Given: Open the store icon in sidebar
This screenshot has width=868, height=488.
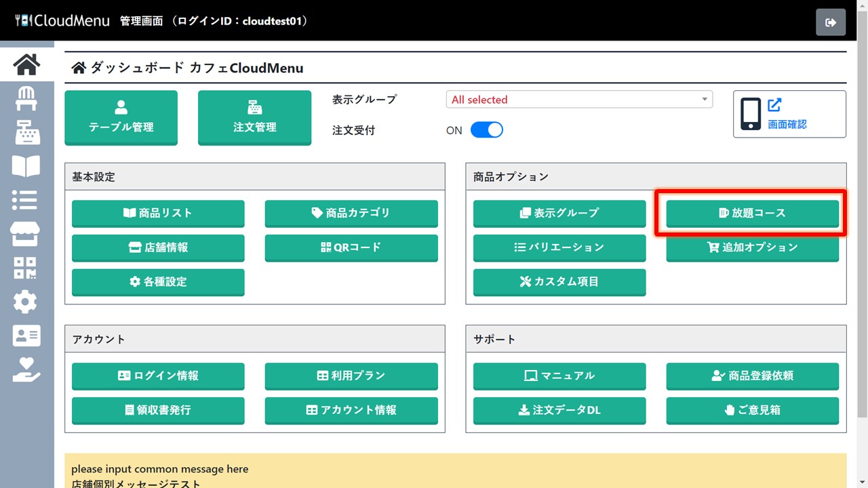Looking at the screenshot, I should click(26, 234).
